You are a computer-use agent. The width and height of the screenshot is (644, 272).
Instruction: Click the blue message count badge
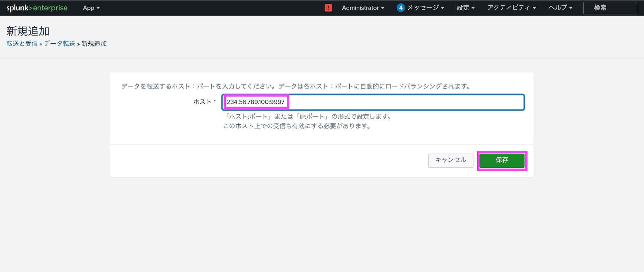coord(401,8)
